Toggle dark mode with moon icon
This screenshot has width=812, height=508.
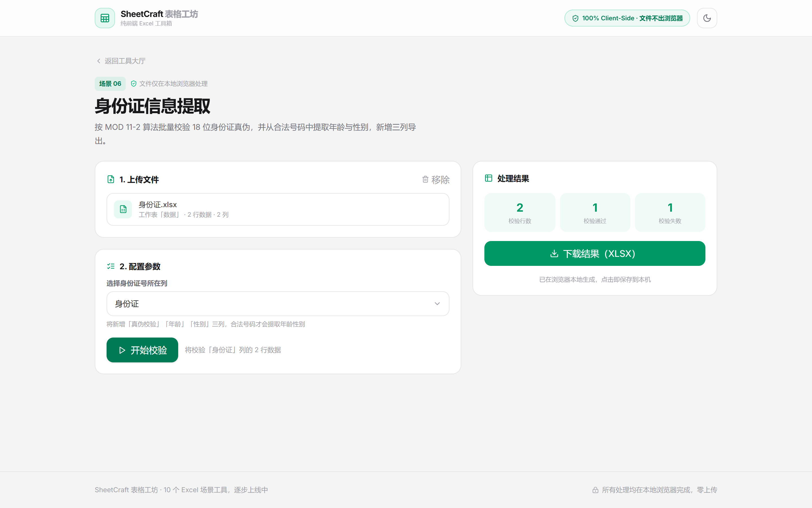[707, 18]
